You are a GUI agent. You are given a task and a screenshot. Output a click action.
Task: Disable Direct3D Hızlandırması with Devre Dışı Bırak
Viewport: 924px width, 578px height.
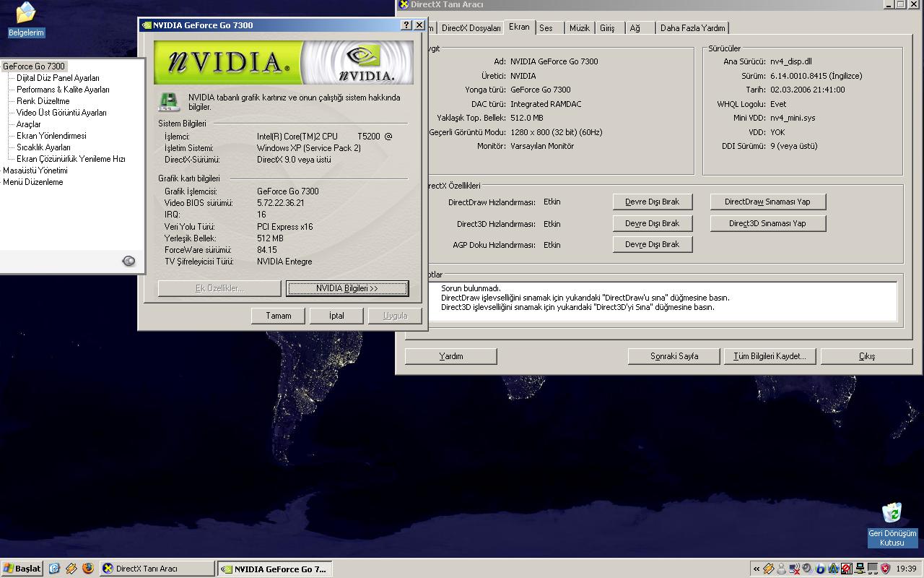pyautogui.click(x=652, y=223)
